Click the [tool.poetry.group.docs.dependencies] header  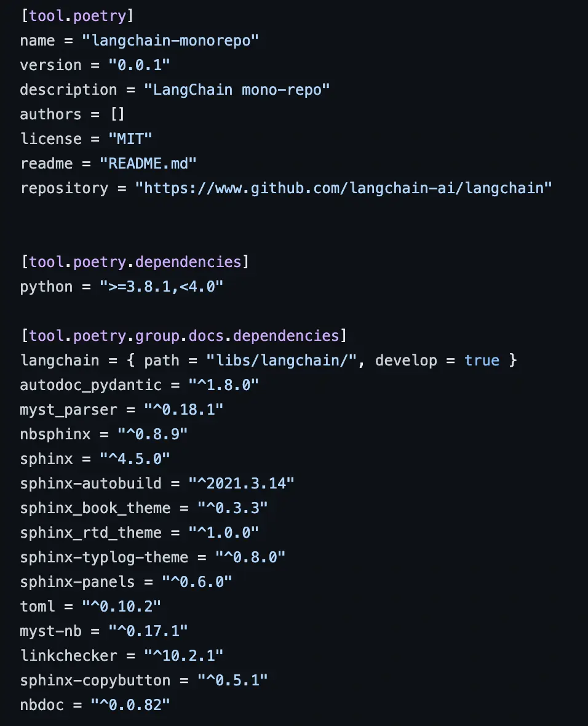coord(184,336)
